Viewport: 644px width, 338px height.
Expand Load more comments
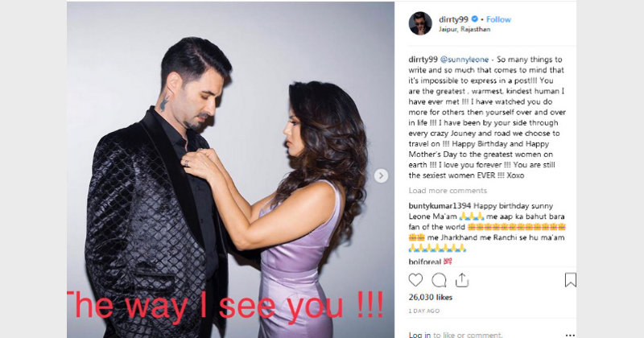pyautogui.click(x=448, y=191)
